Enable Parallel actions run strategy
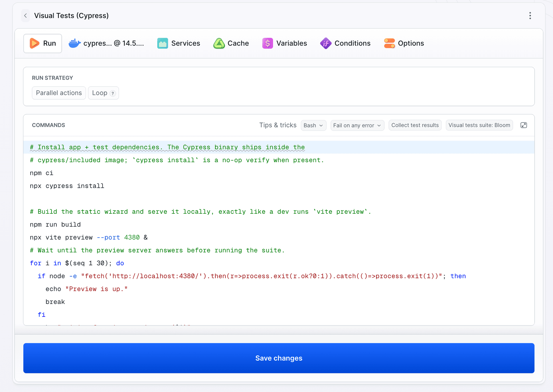The image size is (553, 392). point(59,93)
